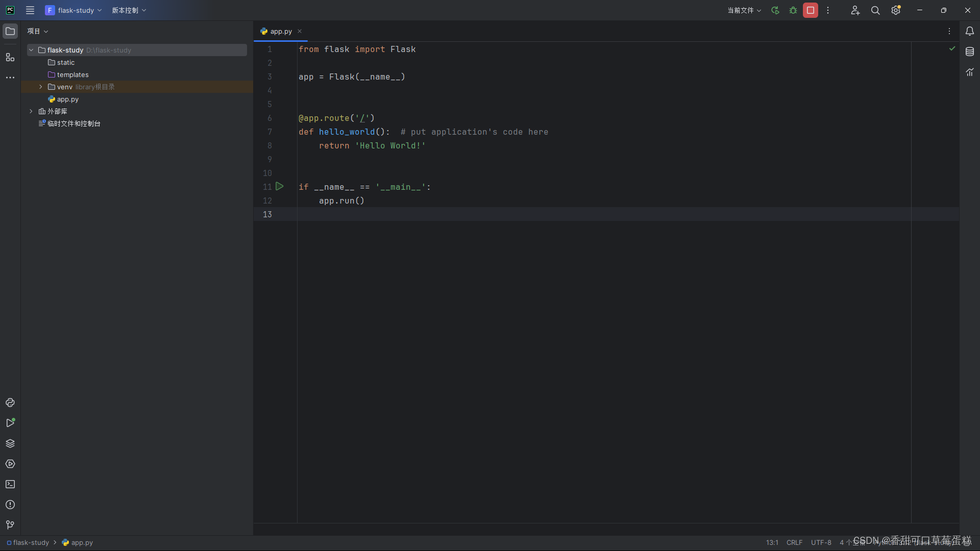Open the main hamburger menu
Viewport: 980px width, 551px height.
coord(30,10)
